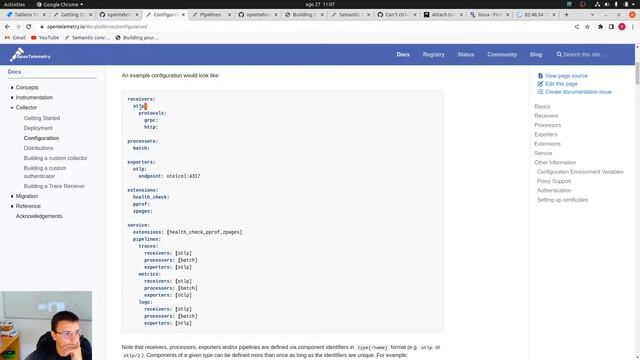This screenshot has width=640, height=360.
Task: Click Activities in the Ubuntu top bar
Action: click(x=14, y=4)
